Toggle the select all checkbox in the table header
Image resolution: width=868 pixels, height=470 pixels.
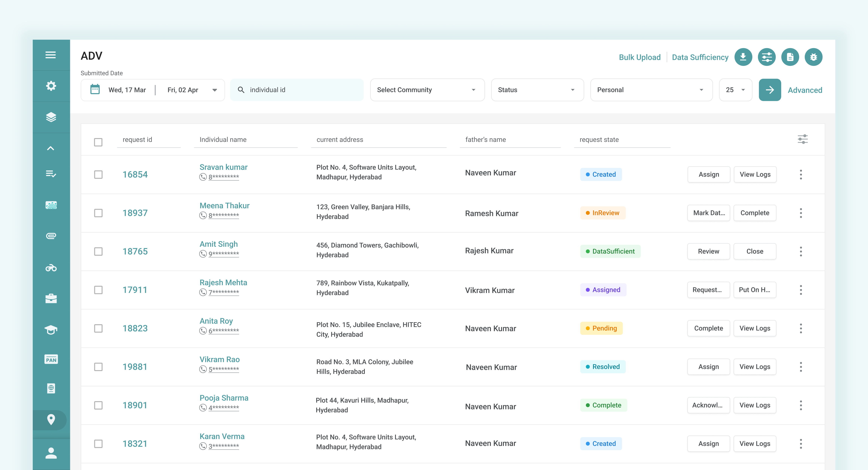(98, 142)
